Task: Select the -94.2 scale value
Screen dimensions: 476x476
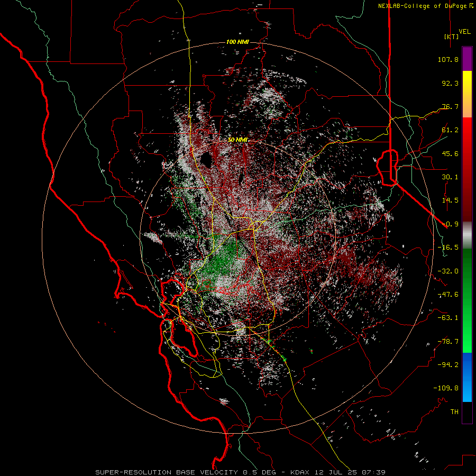Action: click(x=448, y=365)
